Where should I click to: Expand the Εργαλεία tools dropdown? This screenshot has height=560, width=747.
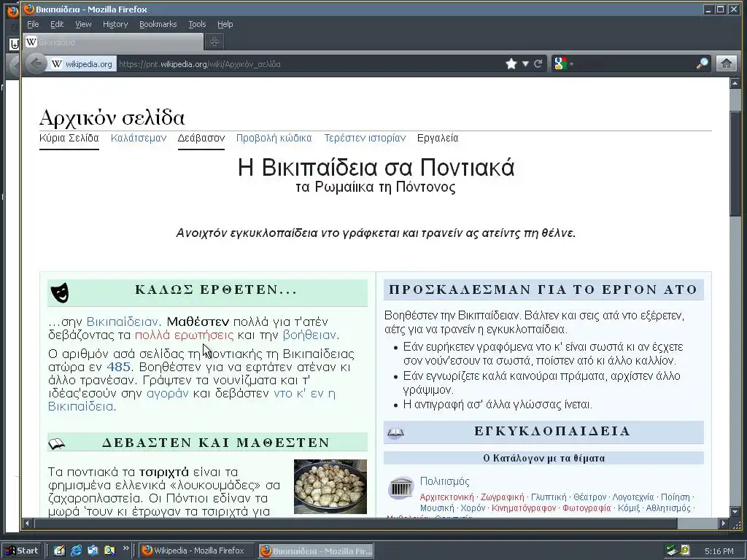(x=438, y=138)
